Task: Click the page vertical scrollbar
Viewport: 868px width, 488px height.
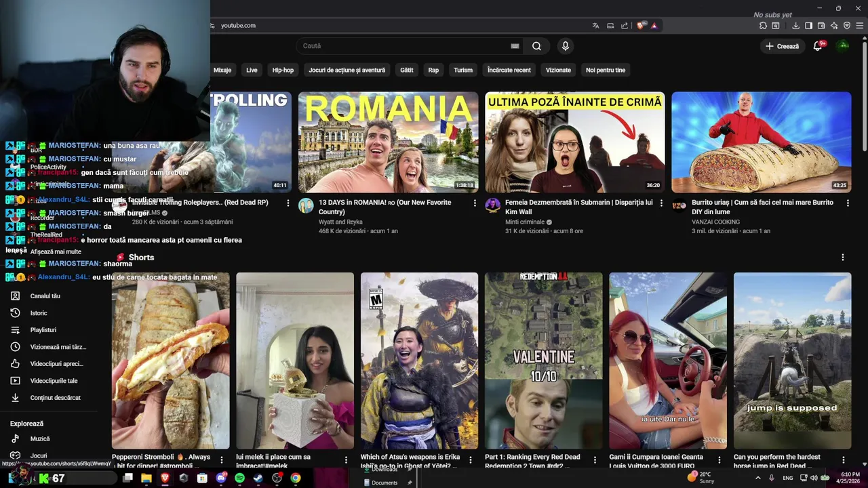Action: (864, 95)
